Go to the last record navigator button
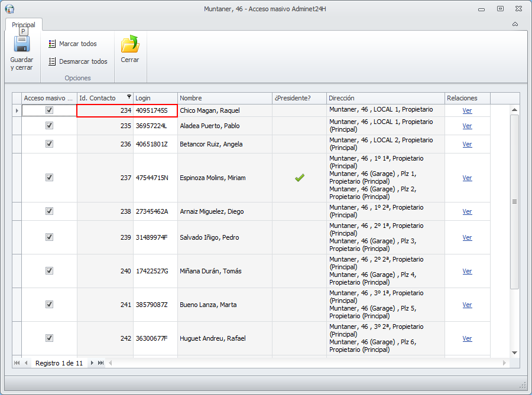The height and width of the screenshot is (395, 532). point(100,363)
